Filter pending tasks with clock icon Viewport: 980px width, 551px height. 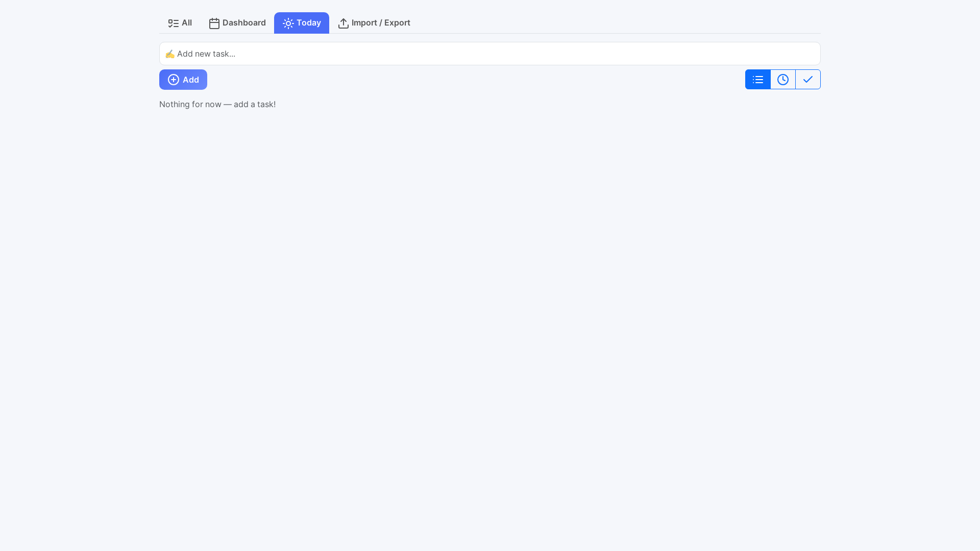click(783, 80)
